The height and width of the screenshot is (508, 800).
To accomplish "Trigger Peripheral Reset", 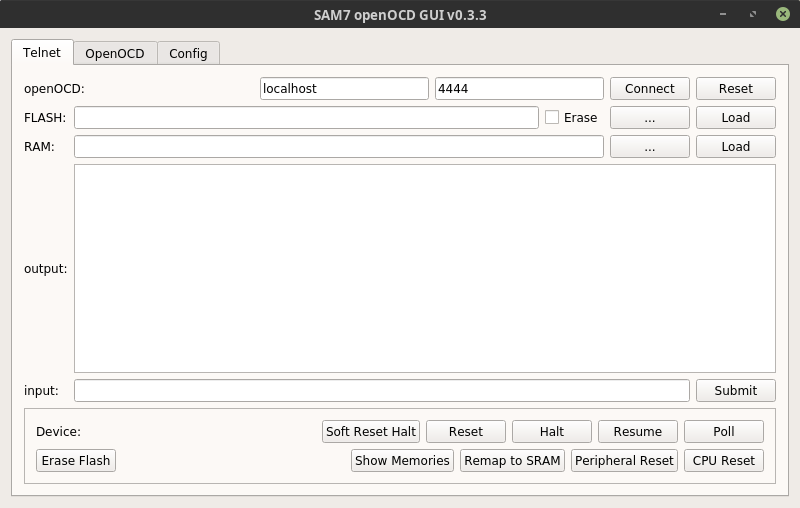I will 624,461.
